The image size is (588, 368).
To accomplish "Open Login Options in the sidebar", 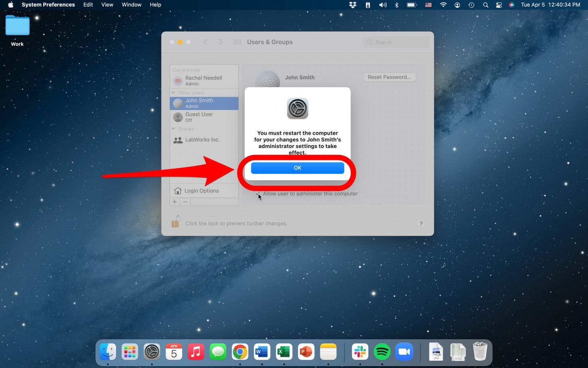I will tap(201, 190).
